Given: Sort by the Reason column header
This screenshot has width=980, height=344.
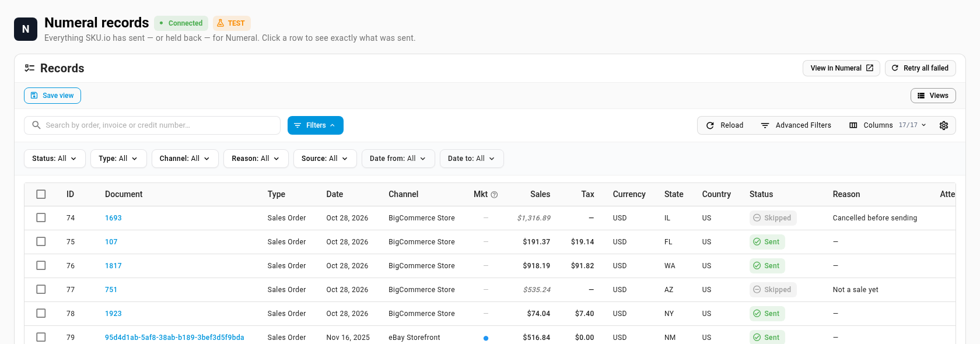Looking at the screenshot, I should click(x=846, y=194).
